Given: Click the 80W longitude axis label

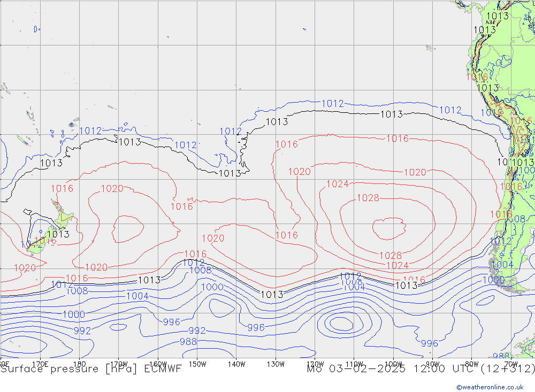Looking at the screenshot, I should [x=472, y=364].
